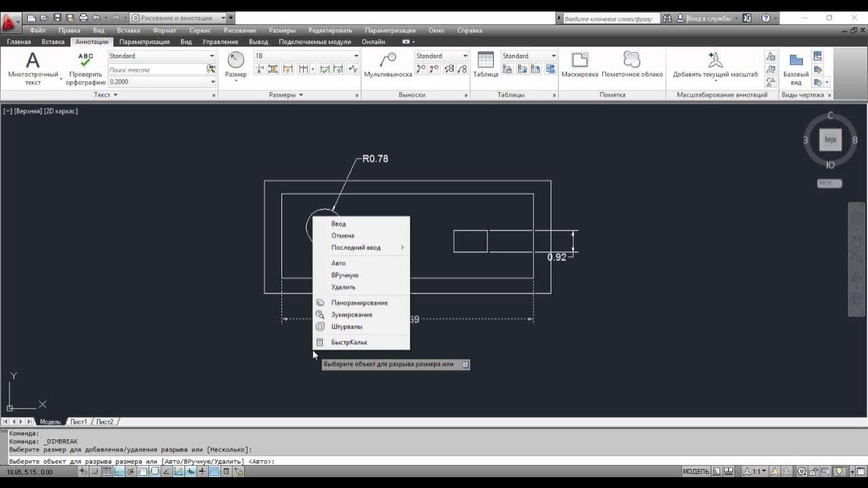Click the Undo arrow in quick access toolbar
This screenshot has width=868, height=488.
point(96,18)
